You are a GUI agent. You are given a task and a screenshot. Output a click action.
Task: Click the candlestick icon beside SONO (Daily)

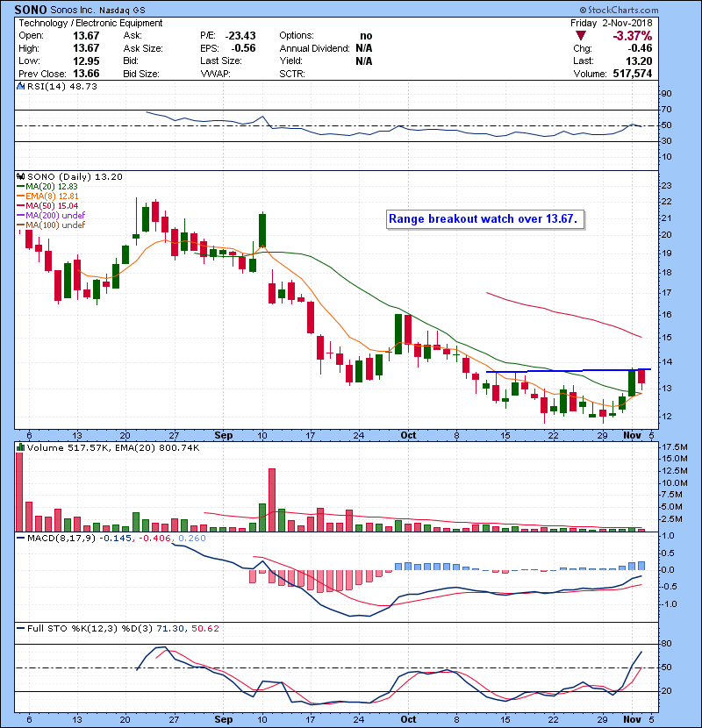coord(21,176)
